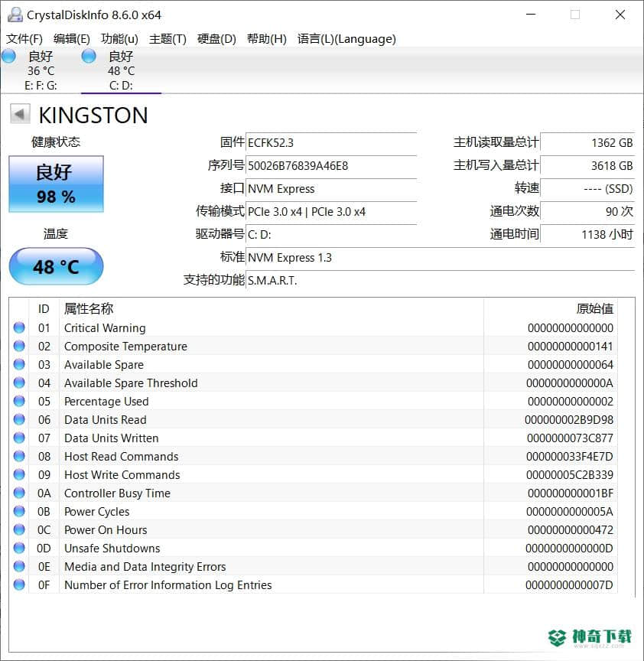Viewport: 644px width, 661px height.
Task: Click the status orb of Available Spare Threshold
Action: pyautogui.click(x=19, y=383)
